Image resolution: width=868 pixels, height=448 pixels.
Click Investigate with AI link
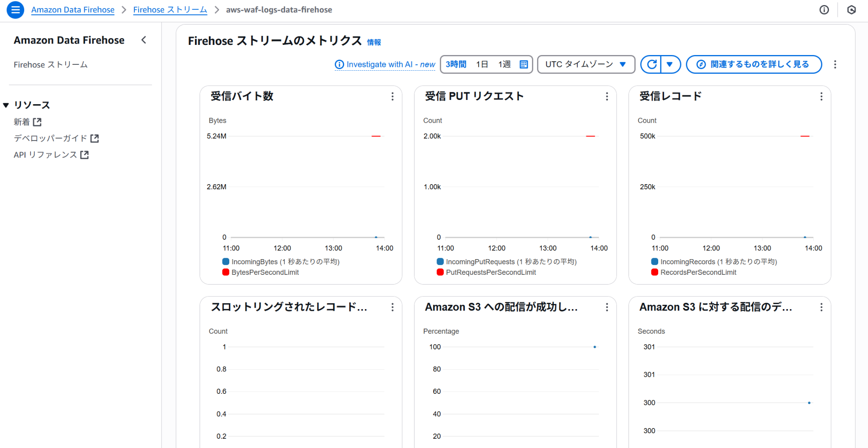[x=385, y=64]
